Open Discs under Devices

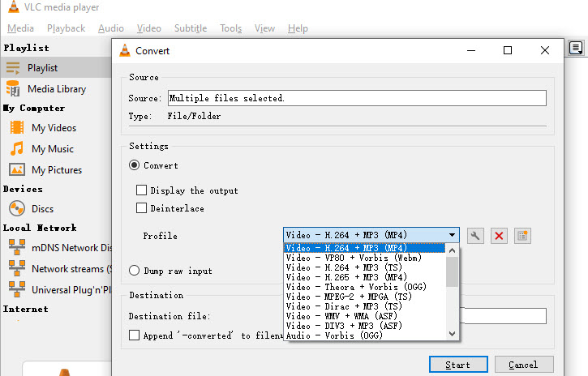(x=42, y=208)
